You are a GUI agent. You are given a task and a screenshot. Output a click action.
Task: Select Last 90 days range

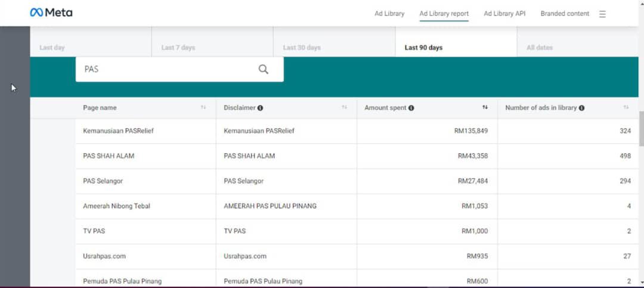click(456, 42)
